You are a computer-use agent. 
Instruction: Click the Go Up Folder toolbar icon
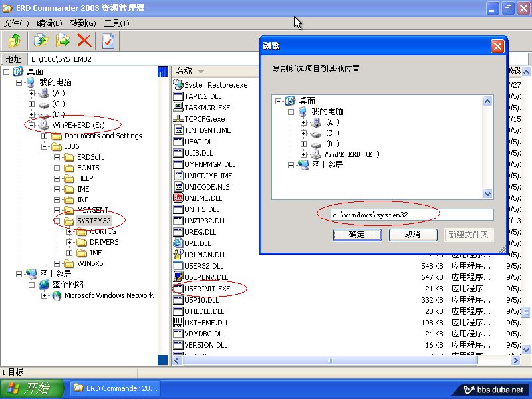15,39
